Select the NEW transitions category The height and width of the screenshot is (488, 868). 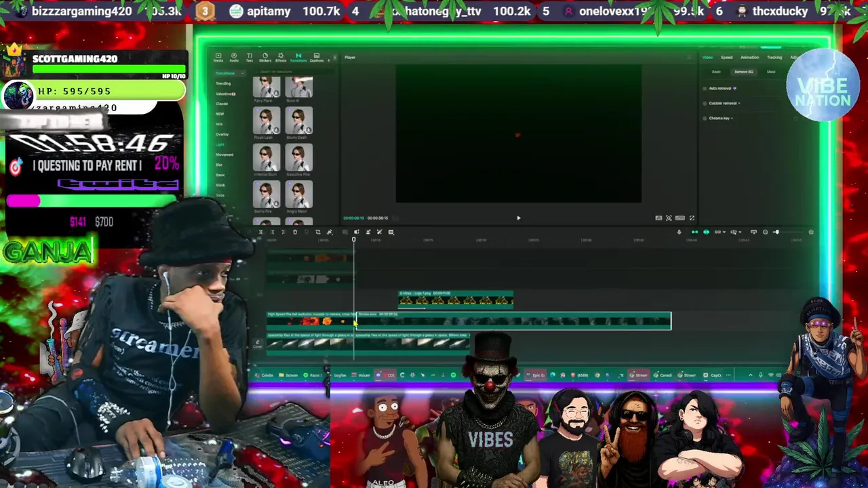click(220, 114)
